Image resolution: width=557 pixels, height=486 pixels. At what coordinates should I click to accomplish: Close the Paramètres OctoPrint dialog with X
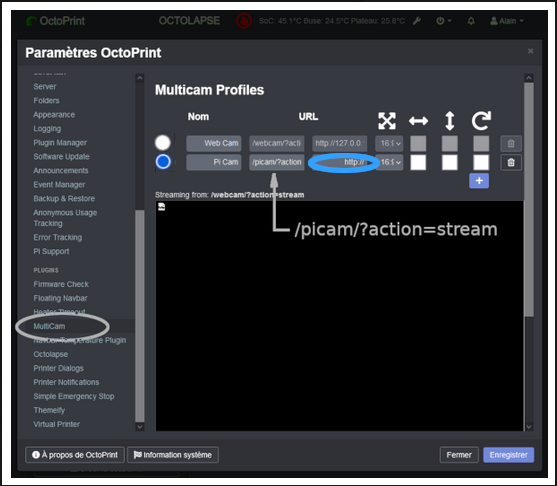(530, 51)
